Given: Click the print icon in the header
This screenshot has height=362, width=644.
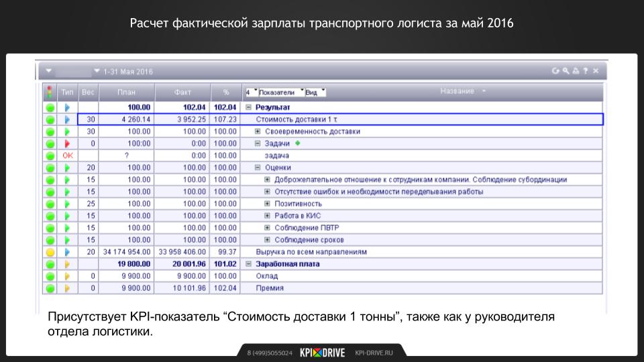Looking at the screenshot, I should coord(576,71).
